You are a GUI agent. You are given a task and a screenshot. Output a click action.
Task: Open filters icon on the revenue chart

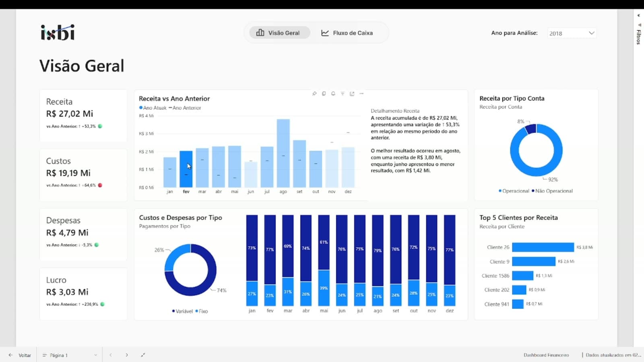click(x=343, y=94)
